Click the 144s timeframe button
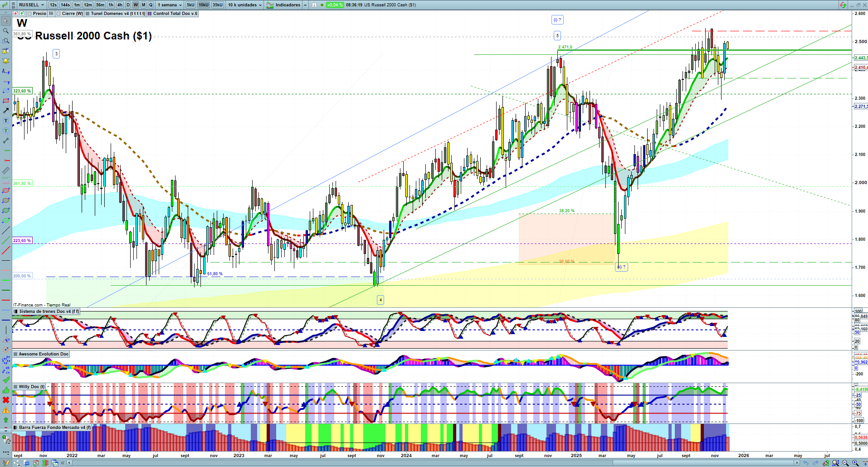The image size is (868, 467). [x=65, y=5]
